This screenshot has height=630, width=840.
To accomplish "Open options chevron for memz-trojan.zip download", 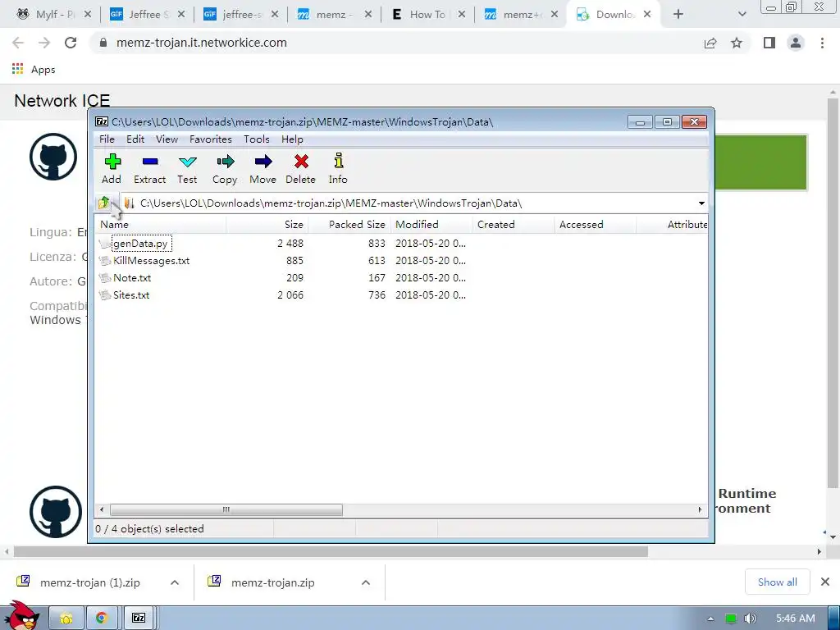I will [x=366, y=582].
